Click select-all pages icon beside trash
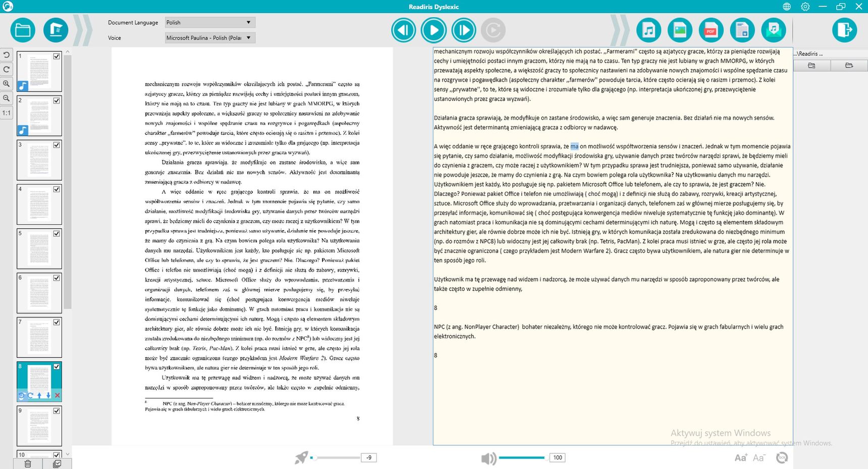 click(57, 463)
